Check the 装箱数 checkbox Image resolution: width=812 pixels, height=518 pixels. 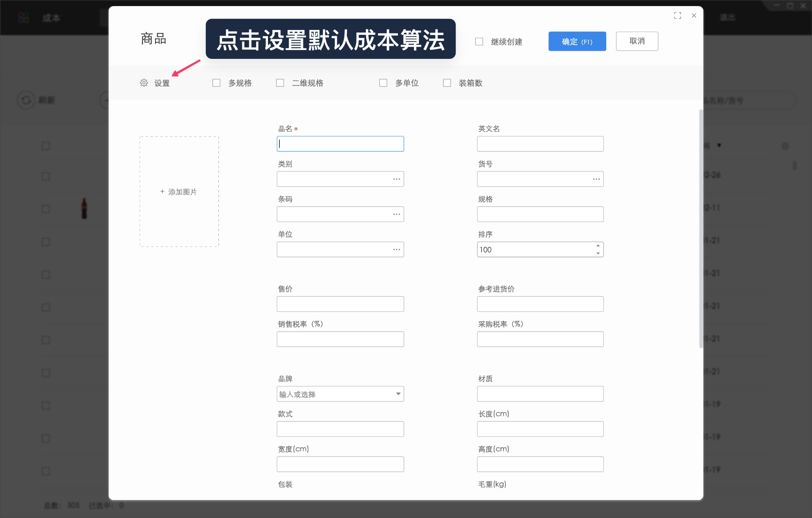(x=447, y=82)
